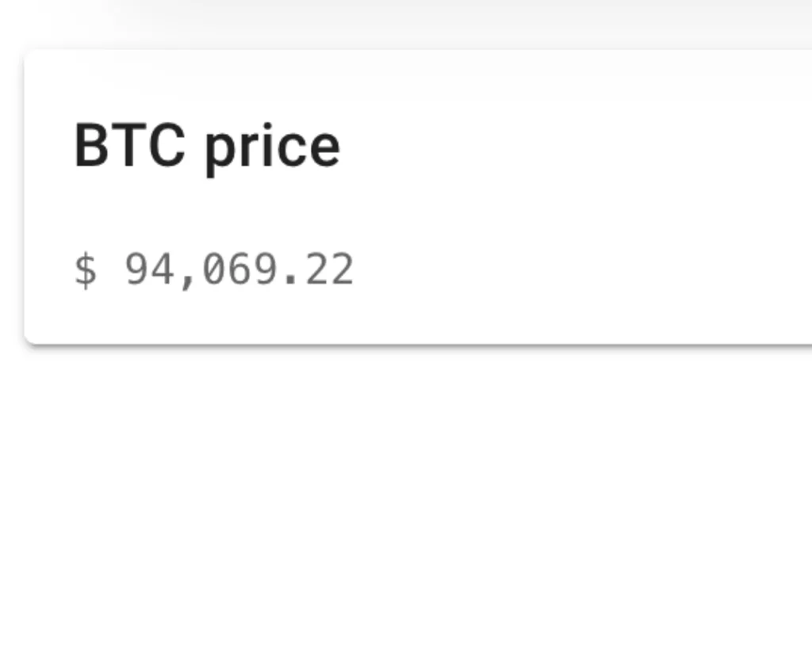Click the dollar sign before the price

pyautogui.click(x=85, y=270)
